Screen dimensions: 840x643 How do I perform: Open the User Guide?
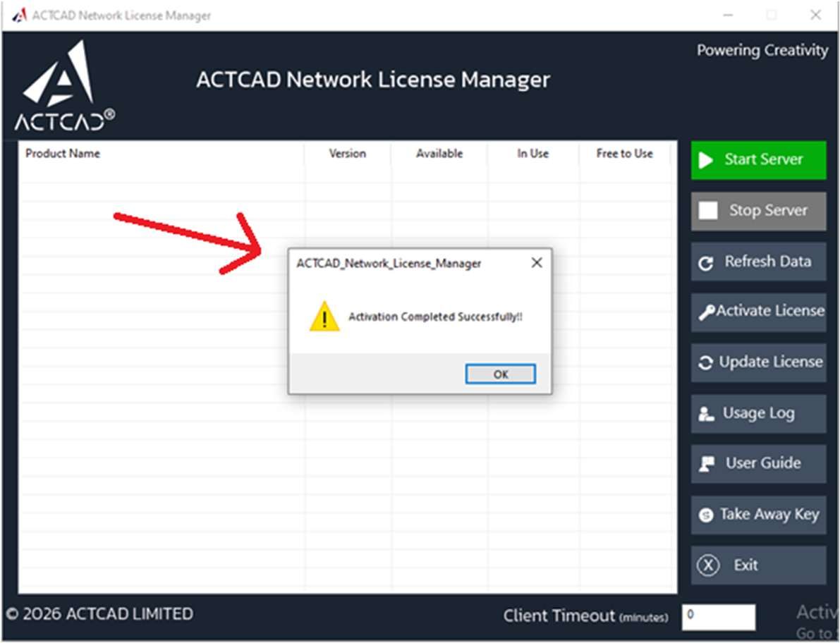(x=759, y=464)
